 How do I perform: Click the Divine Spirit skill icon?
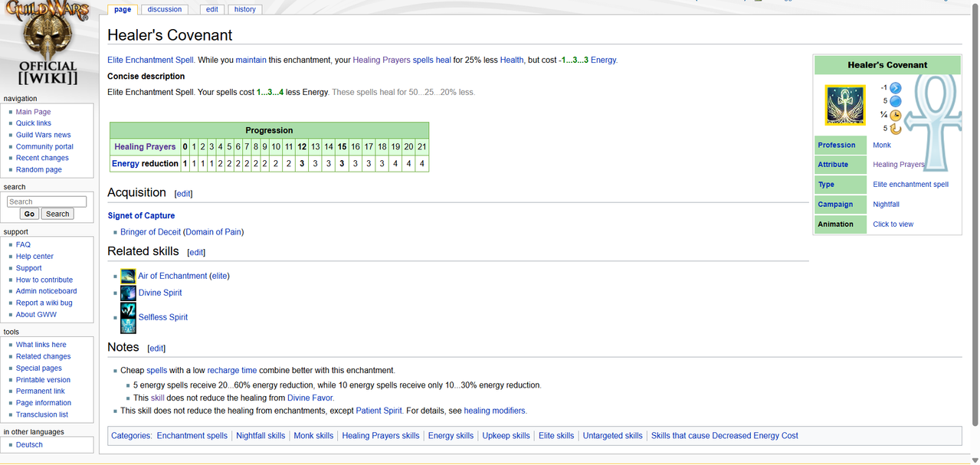[128, 293]
